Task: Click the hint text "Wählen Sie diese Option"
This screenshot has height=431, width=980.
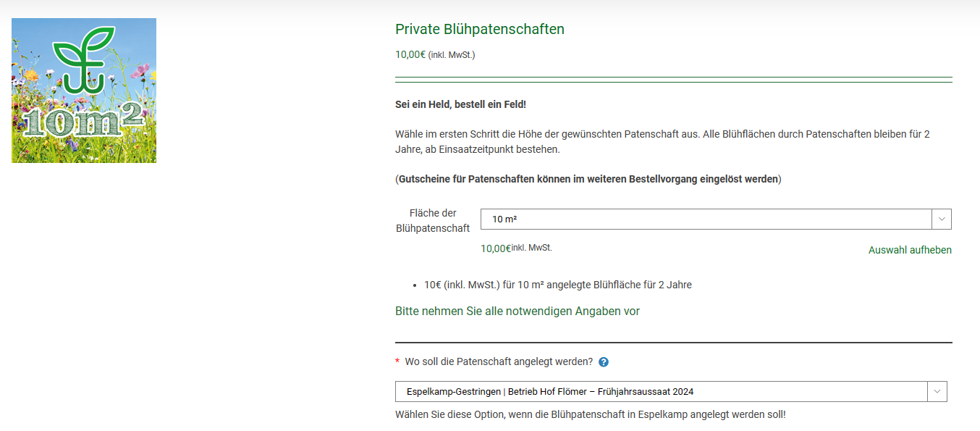Action: tap(590, 414)
